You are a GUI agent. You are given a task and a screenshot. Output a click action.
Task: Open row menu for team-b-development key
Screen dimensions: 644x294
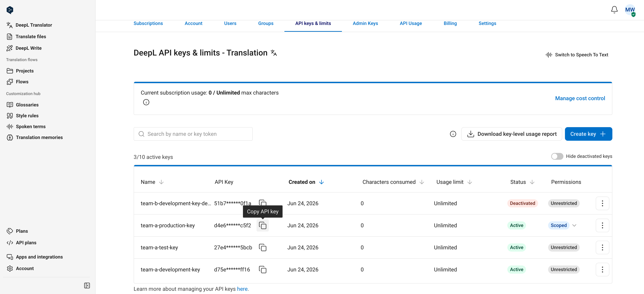click(x=602, y=203)
